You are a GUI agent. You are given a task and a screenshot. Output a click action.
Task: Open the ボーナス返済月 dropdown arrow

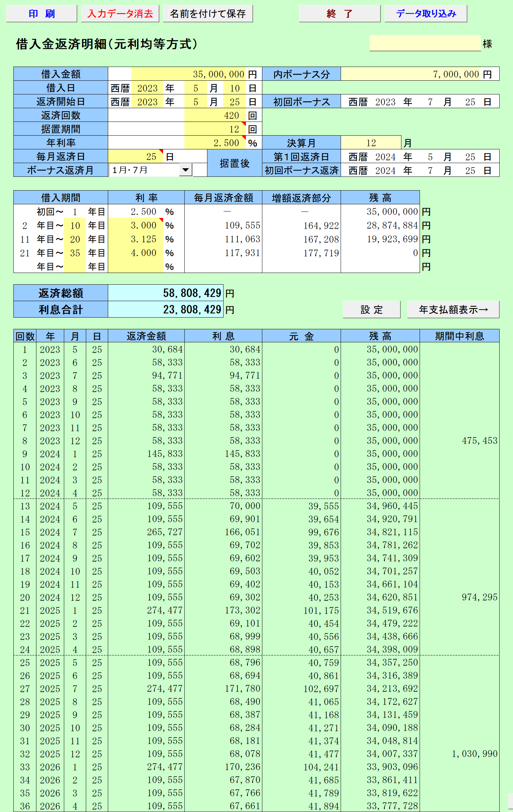(185, 170)
